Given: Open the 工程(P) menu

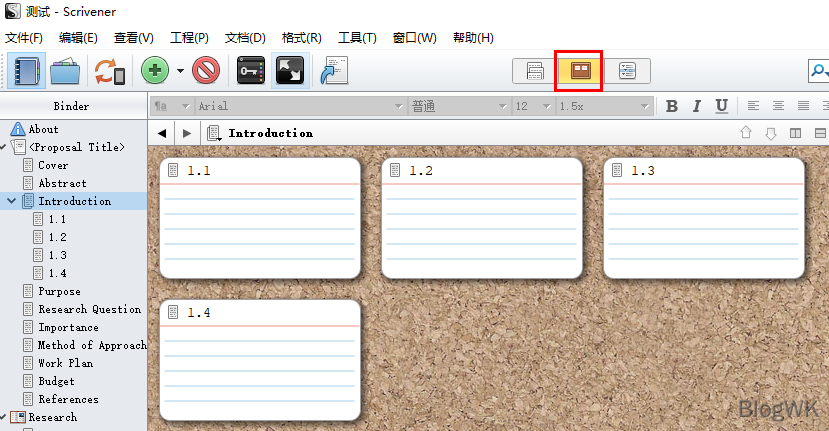Looking at the screenshot, I should click(x=189, y=38).
